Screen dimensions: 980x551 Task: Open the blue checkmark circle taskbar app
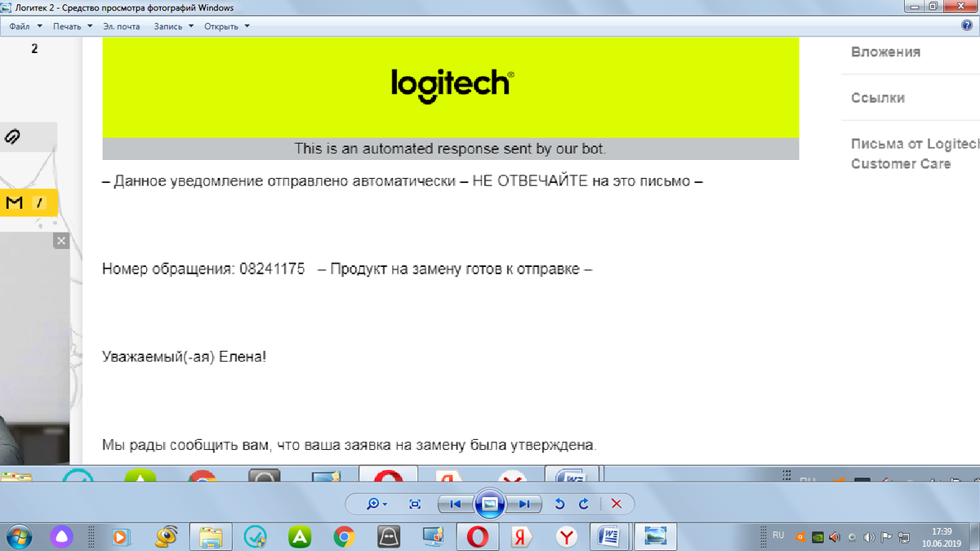pos(256,536)
